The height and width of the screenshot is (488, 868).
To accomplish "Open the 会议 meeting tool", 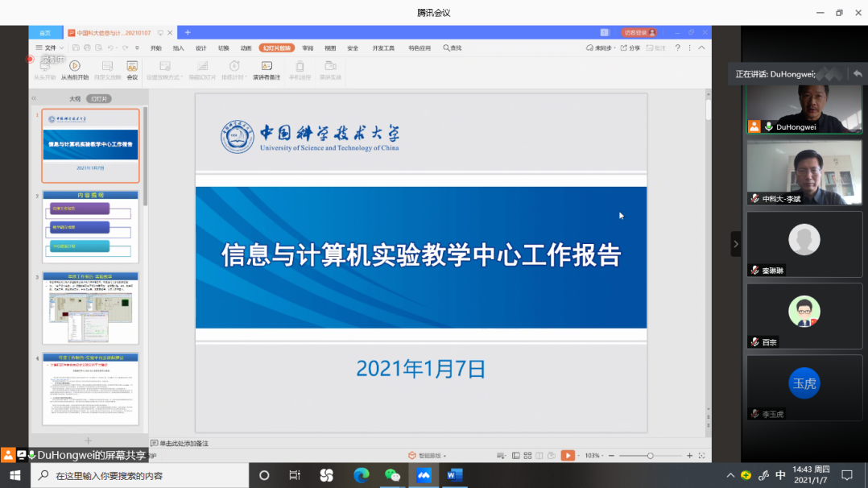I will pyautogui.click(x=132, y=66).
